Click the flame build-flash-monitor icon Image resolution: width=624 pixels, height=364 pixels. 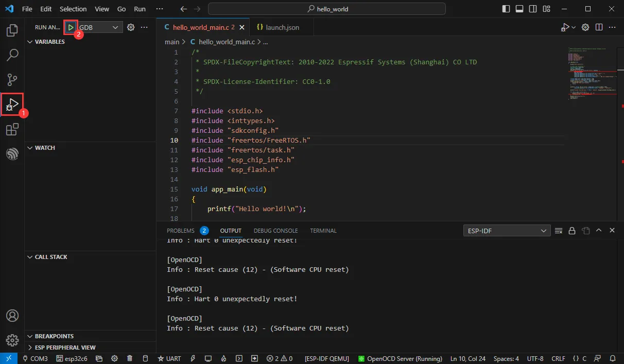tap(223, 358)
